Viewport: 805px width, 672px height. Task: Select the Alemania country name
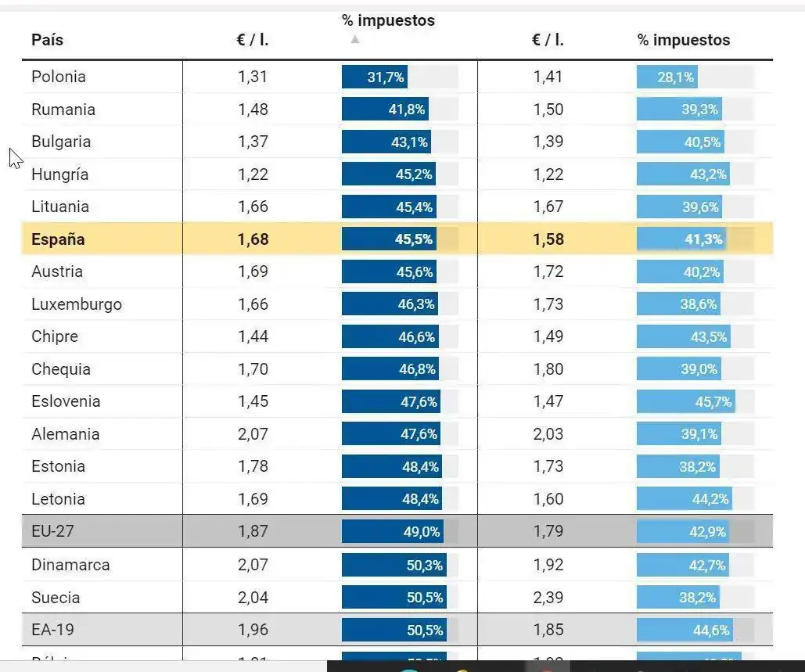pos(65,434)
